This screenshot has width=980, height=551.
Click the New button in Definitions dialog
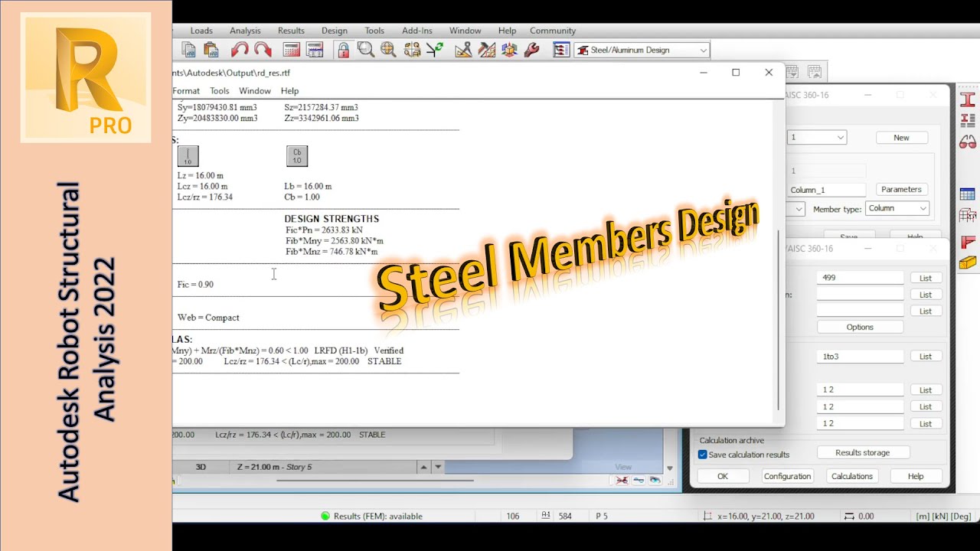point(901,138)
